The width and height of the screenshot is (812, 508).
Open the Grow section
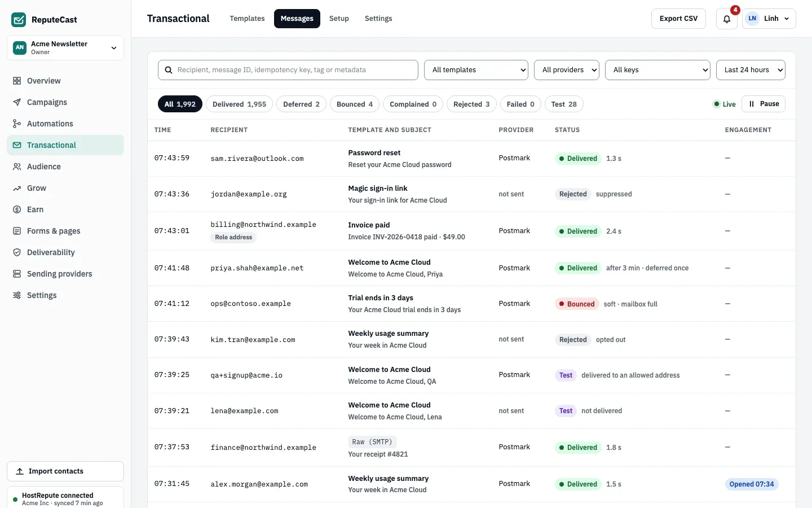pos(65,188)
